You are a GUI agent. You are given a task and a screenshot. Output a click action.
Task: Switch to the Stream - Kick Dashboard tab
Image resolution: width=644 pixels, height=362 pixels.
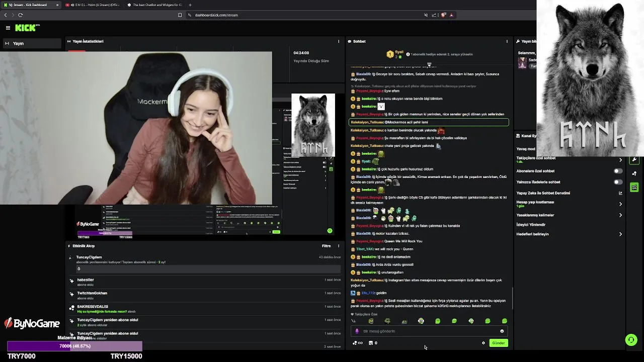point(31,5)
